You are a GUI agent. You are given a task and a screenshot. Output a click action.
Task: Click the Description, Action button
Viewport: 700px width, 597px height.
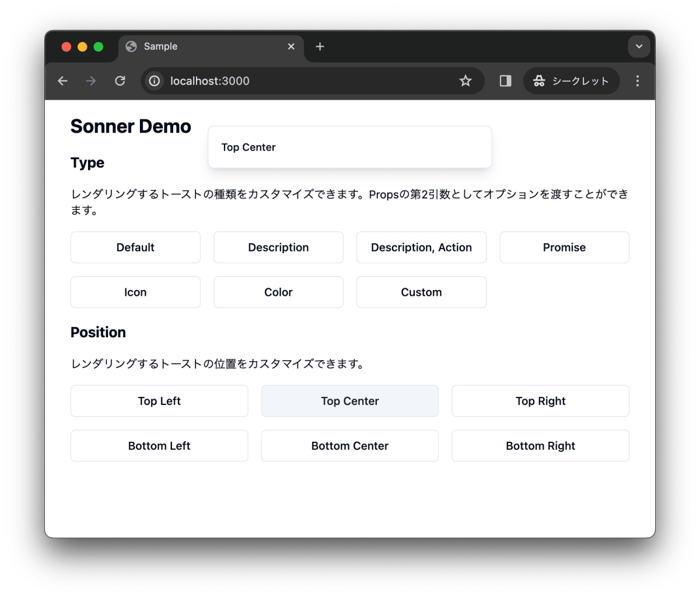(421, 247)
